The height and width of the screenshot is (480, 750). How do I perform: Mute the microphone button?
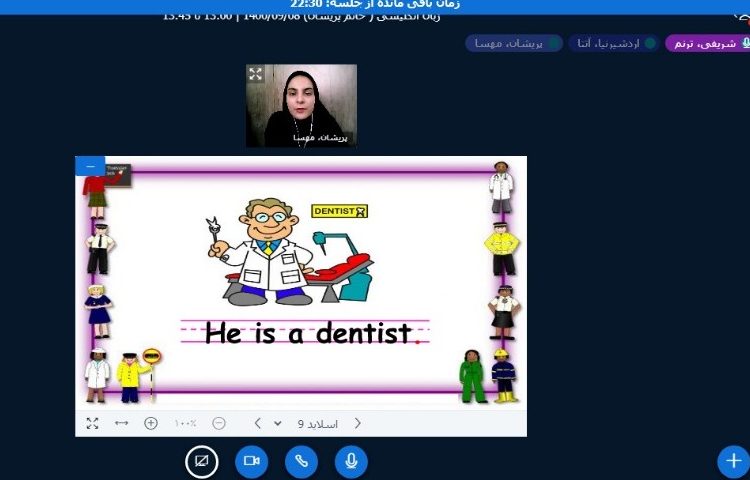351,461
